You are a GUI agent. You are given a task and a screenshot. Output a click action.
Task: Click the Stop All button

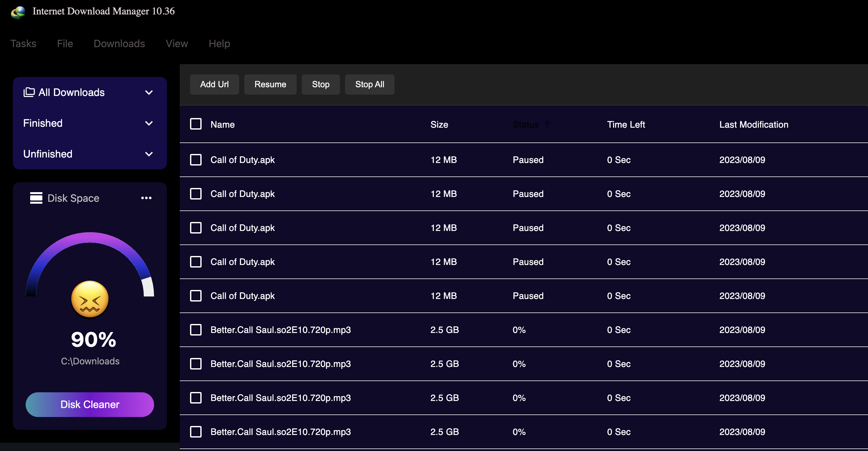pyautogui.click(x=370, y=84)
